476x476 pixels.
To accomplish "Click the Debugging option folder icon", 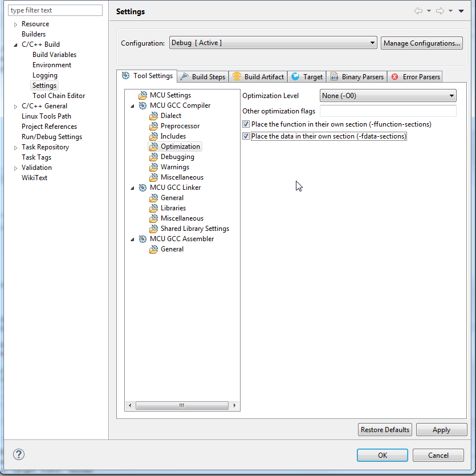I will click(x=153, y=157).
